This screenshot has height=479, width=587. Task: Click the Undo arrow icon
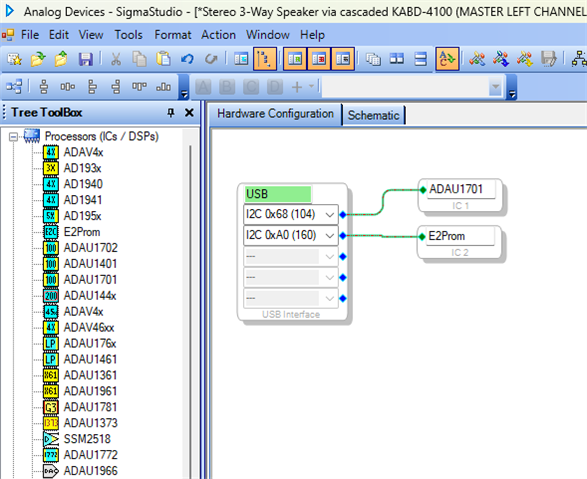coord(187,59)
